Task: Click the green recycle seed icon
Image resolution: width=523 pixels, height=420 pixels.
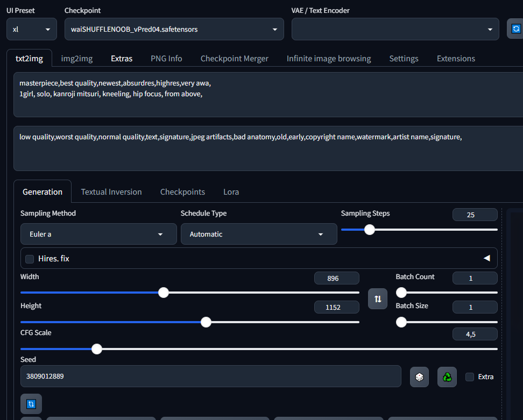Action: pyautogui.click(x=447, y=377)
